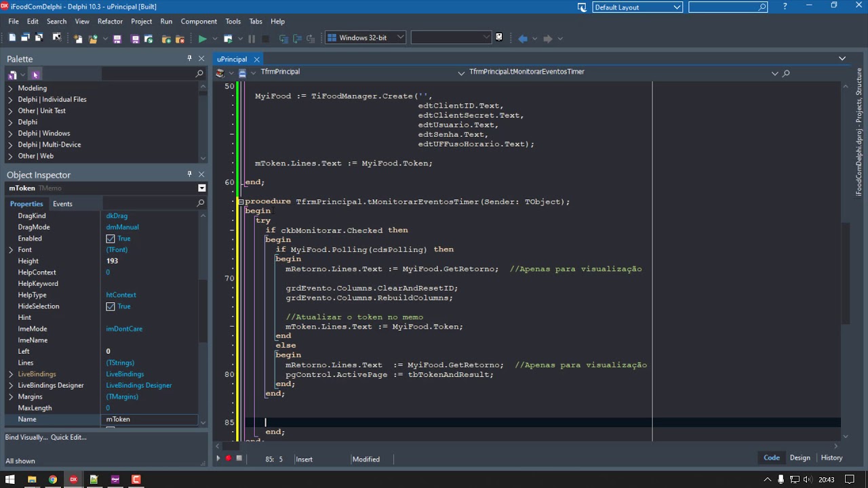
Task: Expand the Font property node
Action: coord(10,250)
